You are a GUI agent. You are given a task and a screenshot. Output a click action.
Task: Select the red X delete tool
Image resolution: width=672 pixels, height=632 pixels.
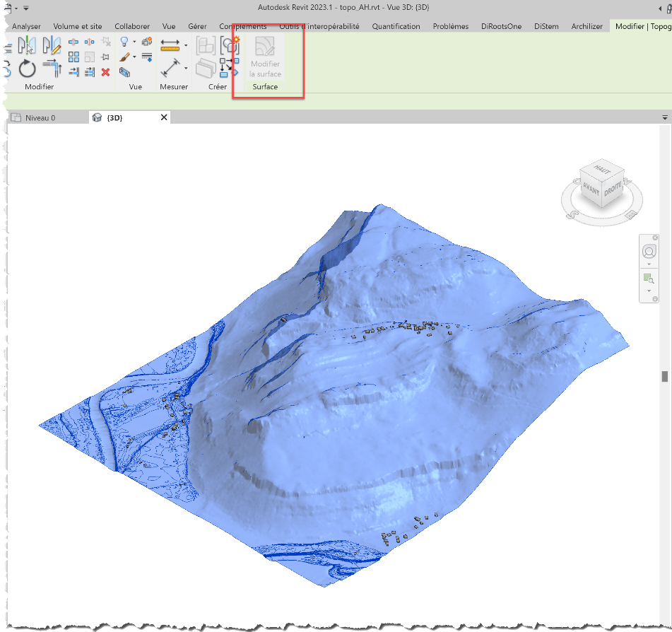click(105, 72)
